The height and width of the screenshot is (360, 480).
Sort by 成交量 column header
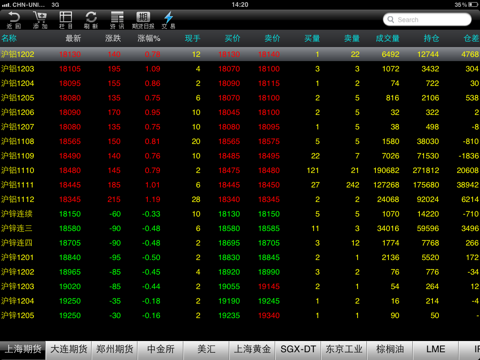pos(388,38)
